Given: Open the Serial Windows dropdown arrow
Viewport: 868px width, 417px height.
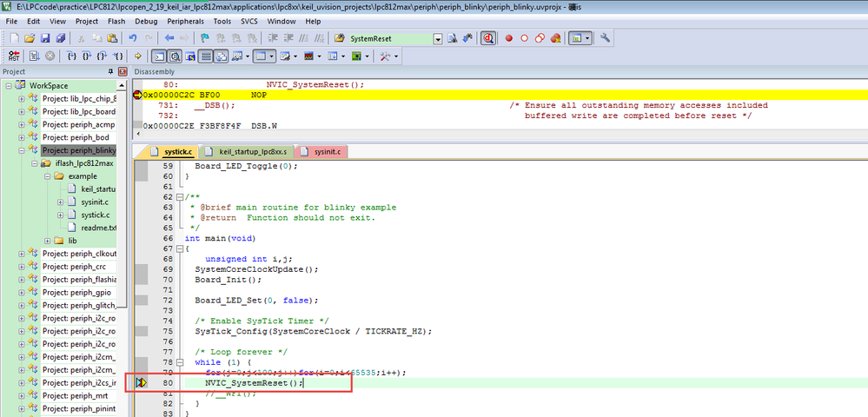Looking at the screenshot, I should coord(295,56).
